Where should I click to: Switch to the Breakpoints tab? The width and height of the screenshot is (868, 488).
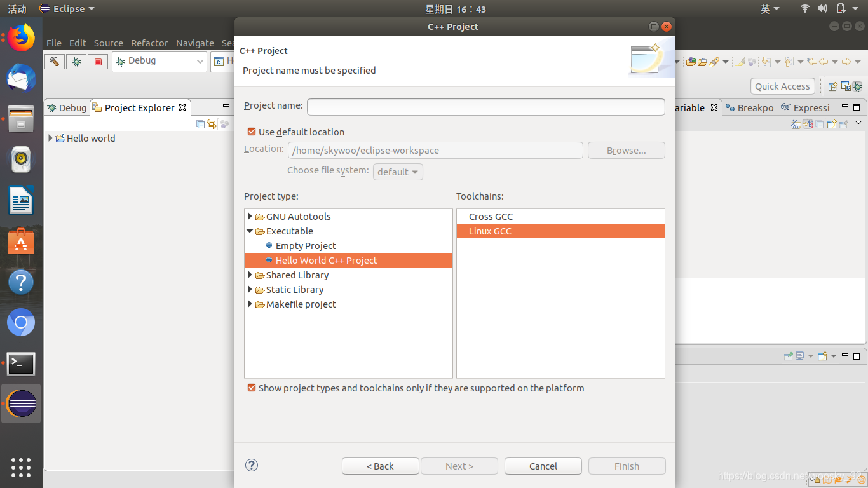coord(750,107)
